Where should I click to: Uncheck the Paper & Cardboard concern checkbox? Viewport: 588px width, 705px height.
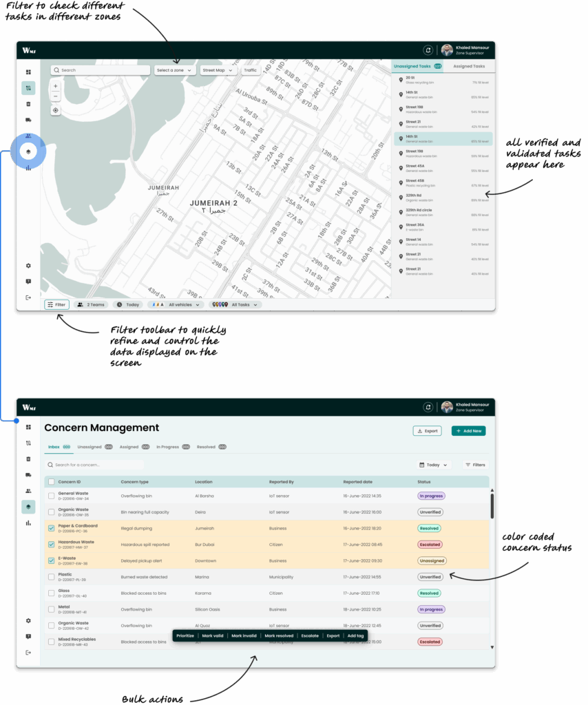pos(51,528)
